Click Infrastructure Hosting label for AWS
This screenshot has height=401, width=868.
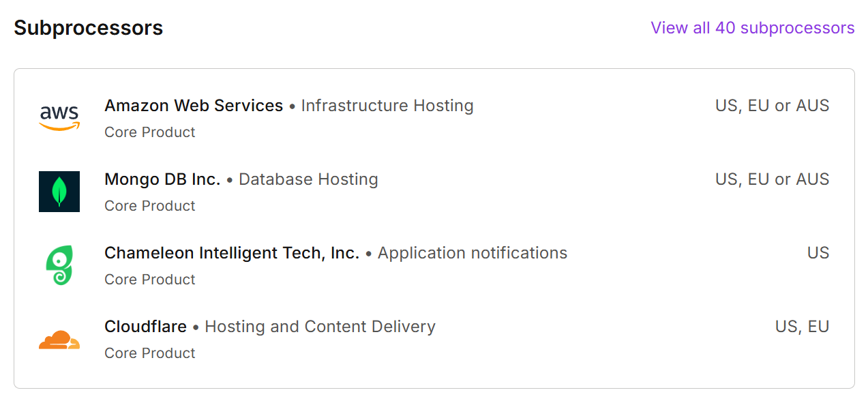tap(387, 106)
